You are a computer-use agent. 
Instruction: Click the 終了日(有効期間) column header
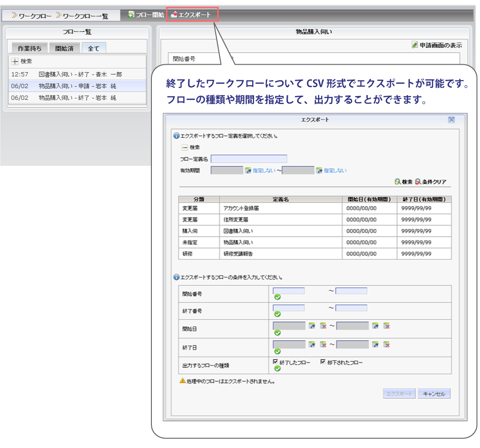(x=424, y=199)
